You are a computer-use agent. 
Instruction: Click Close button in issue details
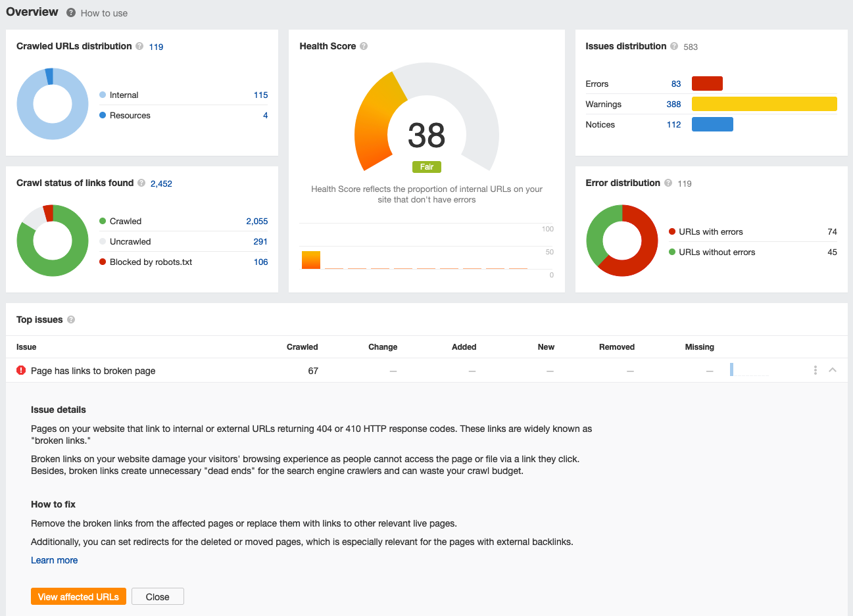click(158, 596)
